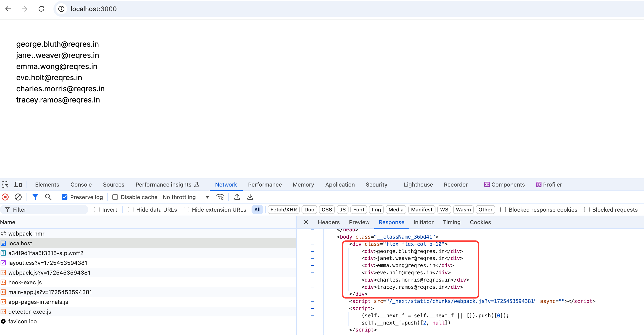Clear the network log
The width and height of the screenshot is (644, 335).
[x=18, y=197]
